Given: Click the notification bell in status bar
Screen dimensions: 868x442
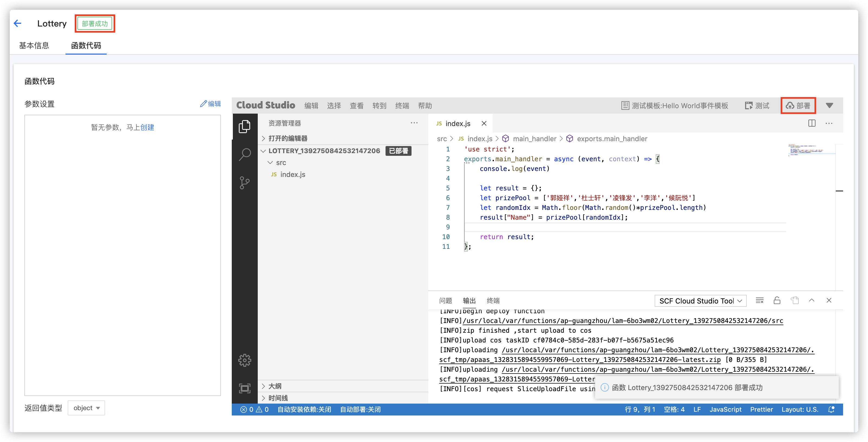Looking at the screenshot, I should coord(831,409).
